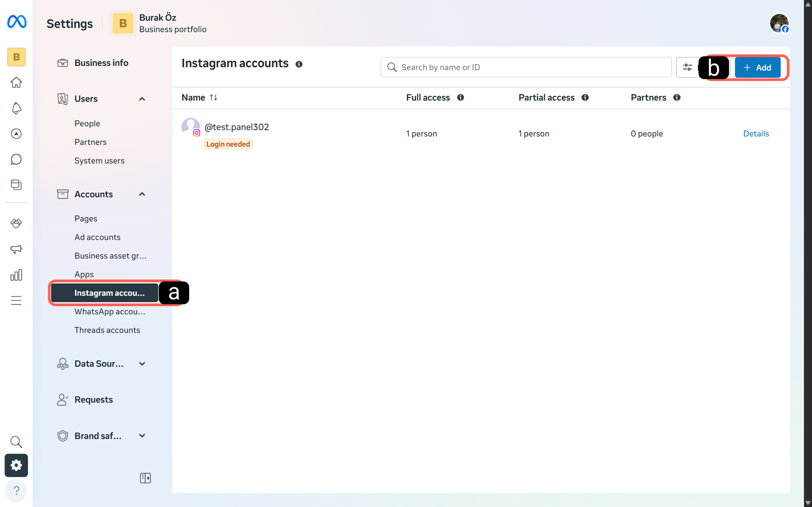
Task: Click the search magnifier in left rail
Action: point(16,442)
